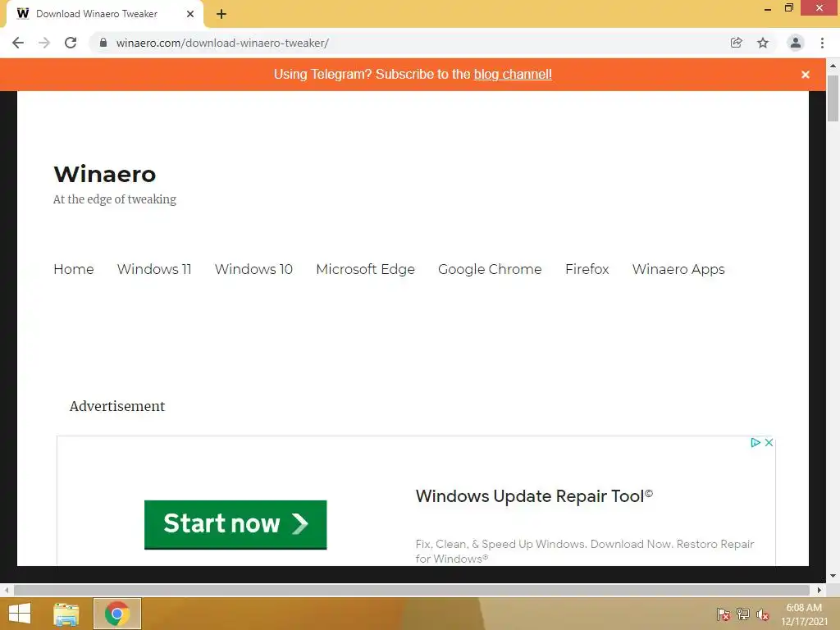840x630 pixels.
Task: Click the green Start now button
Action: click(x=235, y=524)
